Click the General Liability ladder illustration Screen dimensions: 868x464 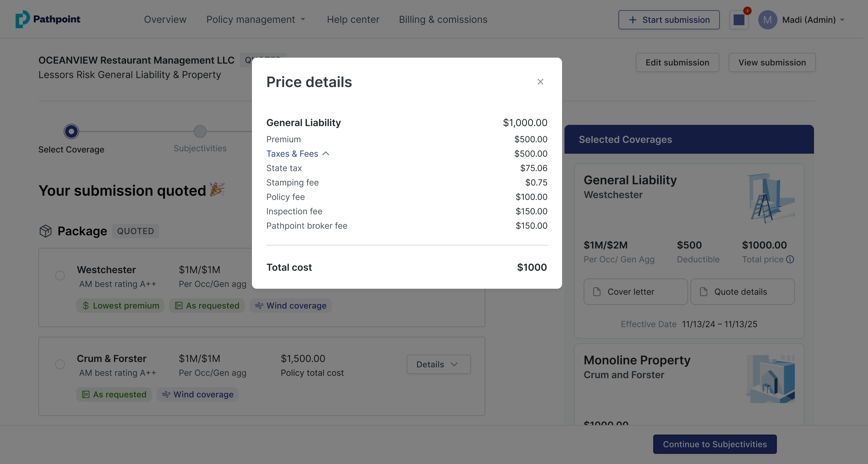770,198
